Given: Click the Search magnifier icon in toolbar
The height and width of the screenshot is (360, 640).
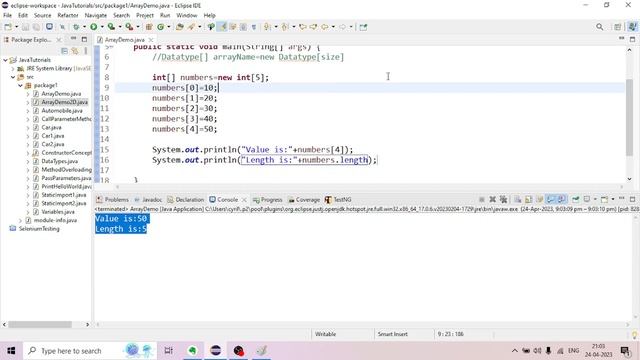Looking at the screenshot, I should coord(599,27).
